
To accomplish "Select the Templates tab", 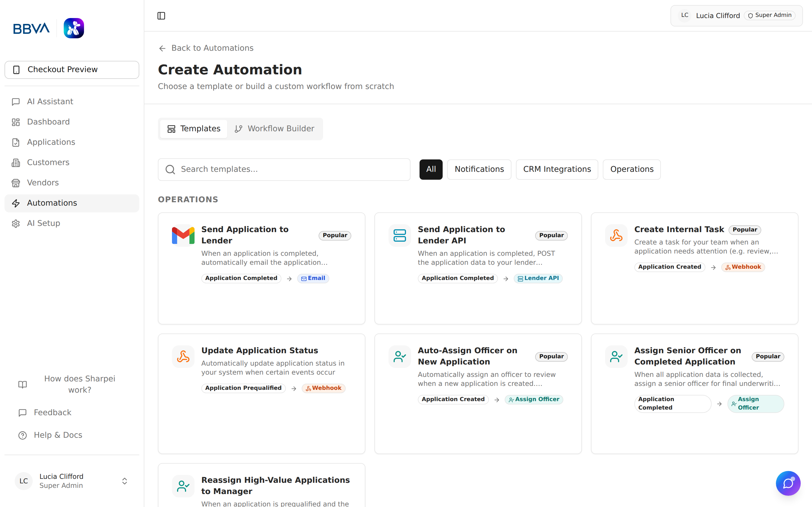I will click(x=193, y=128).
